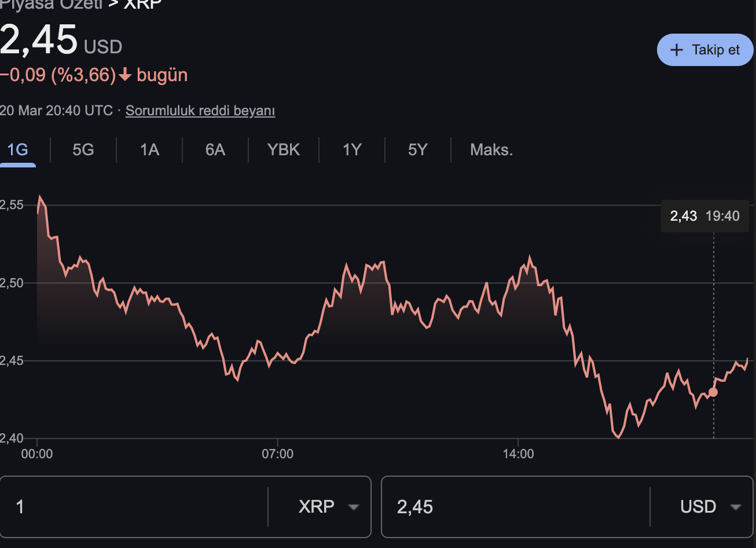Viewport: 756px width, 548px height.
Task: Click the plus icon in Takip et
Action: coord(676,50)
